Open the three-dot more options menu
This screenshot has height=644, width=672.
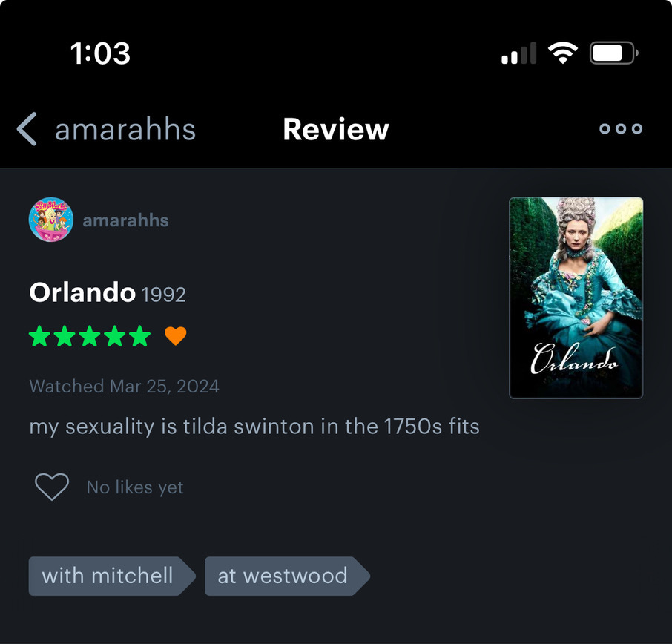click(x=621, y=128)
